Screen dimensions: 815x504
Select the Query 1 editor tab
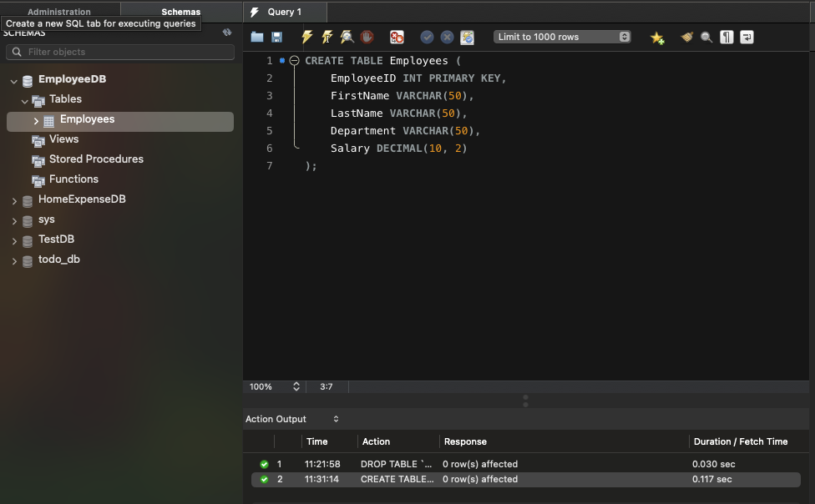(285, 13)
